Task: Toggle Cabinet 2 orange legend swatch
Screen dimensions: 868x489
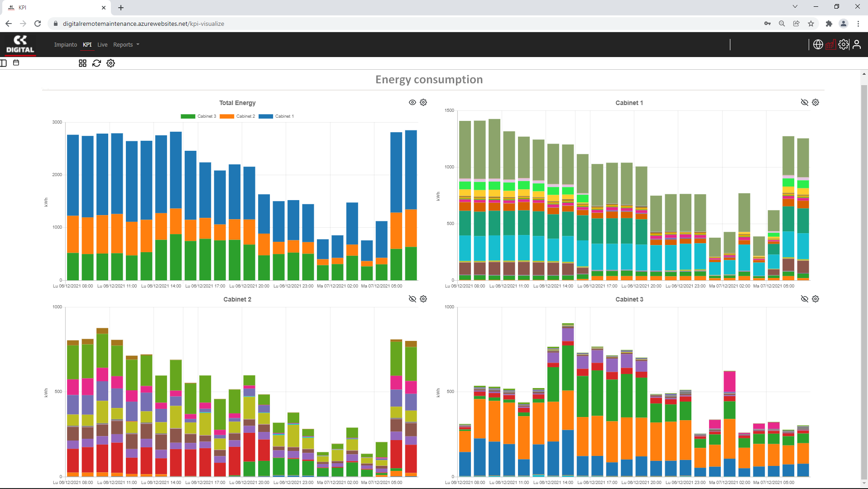Action: click(227, 116)
